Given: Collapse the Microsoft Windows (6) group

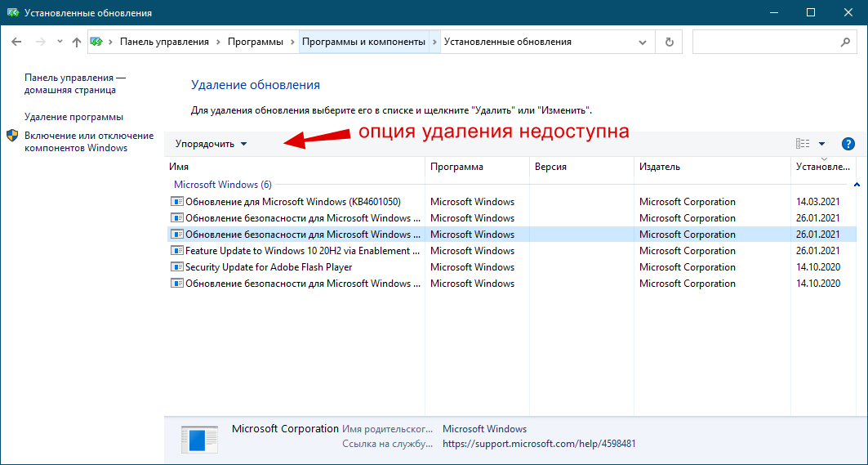Looking at the screenshot, I should pos(857,185).
